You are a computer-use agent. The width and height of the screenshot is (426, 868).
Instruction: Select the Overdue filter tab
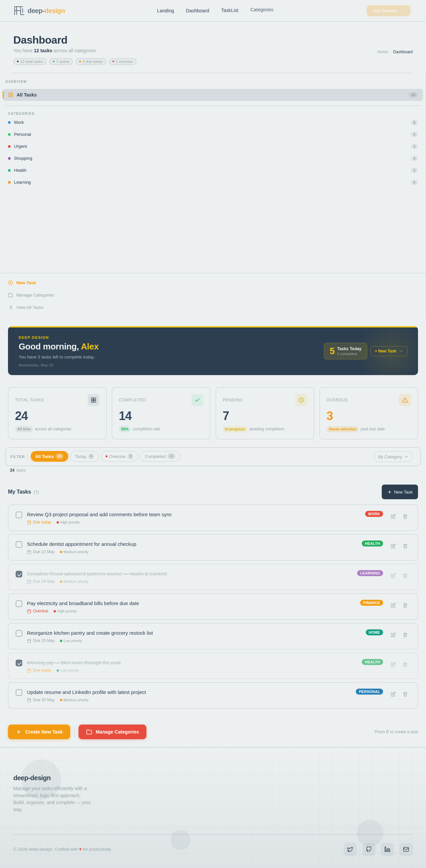point(119,456)
